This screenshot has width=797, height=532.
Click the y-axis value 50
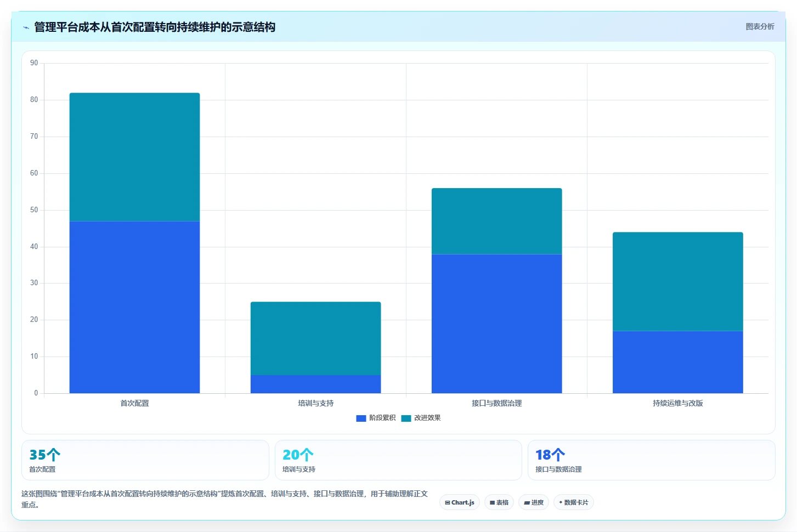tap(34, 210)
